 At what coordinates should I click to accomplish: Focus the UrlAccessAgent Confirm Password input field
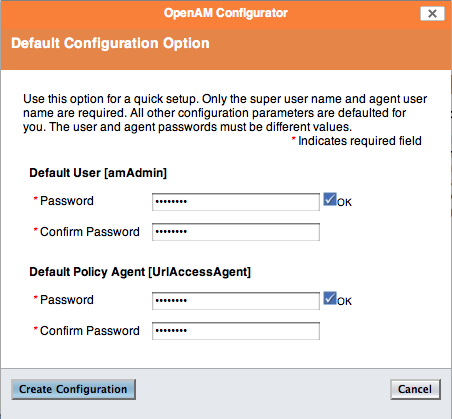236,331
